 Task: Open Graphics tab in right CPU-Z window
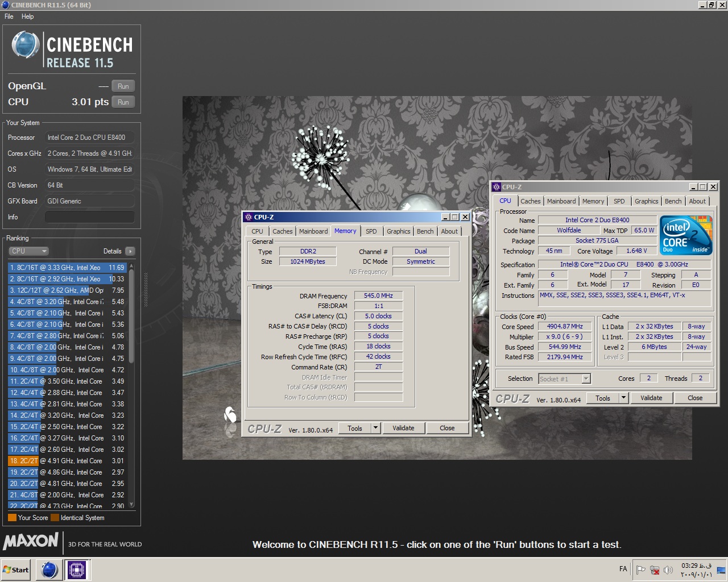(x=647, y=201)
